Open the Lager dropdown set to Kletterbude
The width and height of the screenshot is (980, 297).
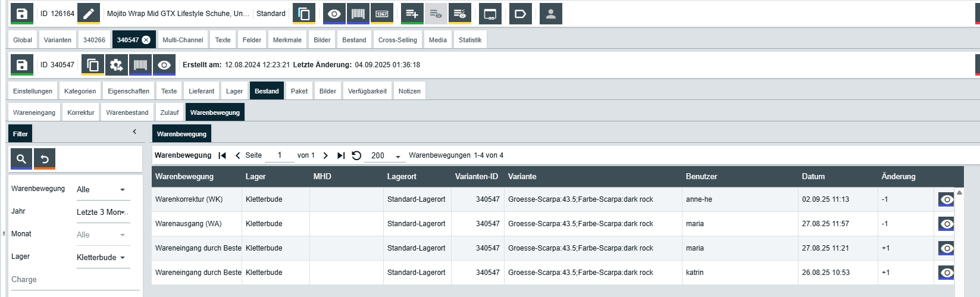pos(102,258)
